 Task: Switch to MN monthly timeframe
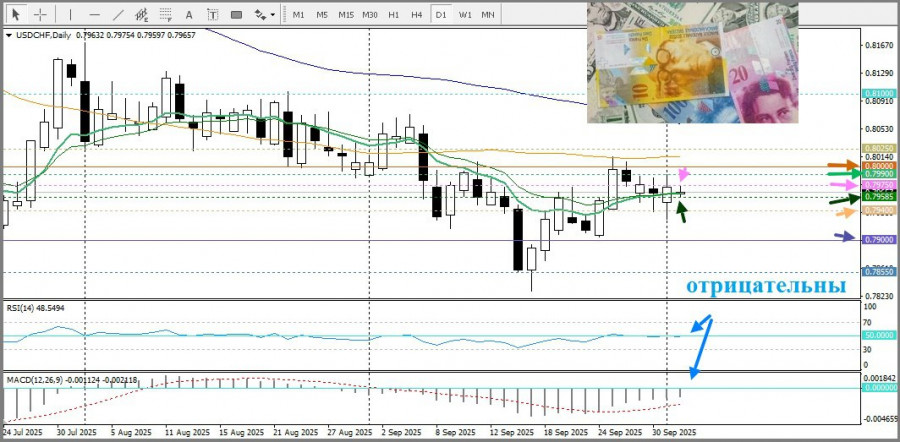tap(488, 15)
